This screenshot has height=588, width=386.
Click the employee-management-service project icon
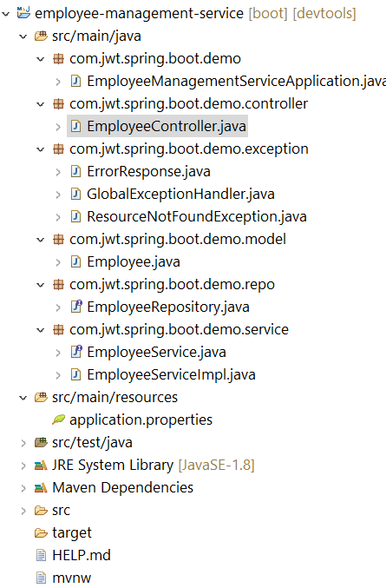[x=23, y=13]
